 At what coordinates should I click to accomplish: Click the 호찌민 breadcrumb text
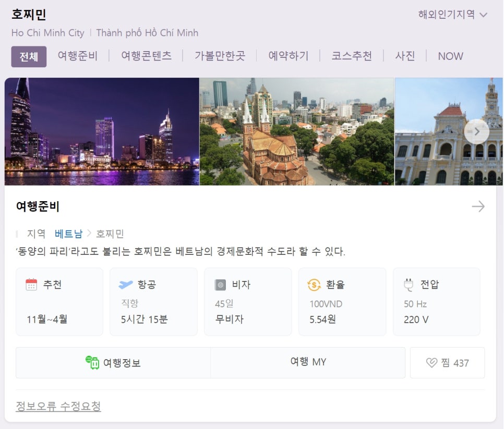click(110, 234)
